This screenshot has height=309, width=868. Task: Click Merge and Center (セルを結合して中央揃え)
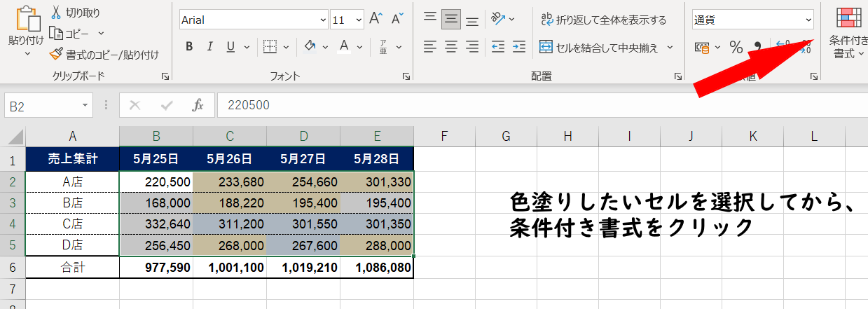coord(598,47)
